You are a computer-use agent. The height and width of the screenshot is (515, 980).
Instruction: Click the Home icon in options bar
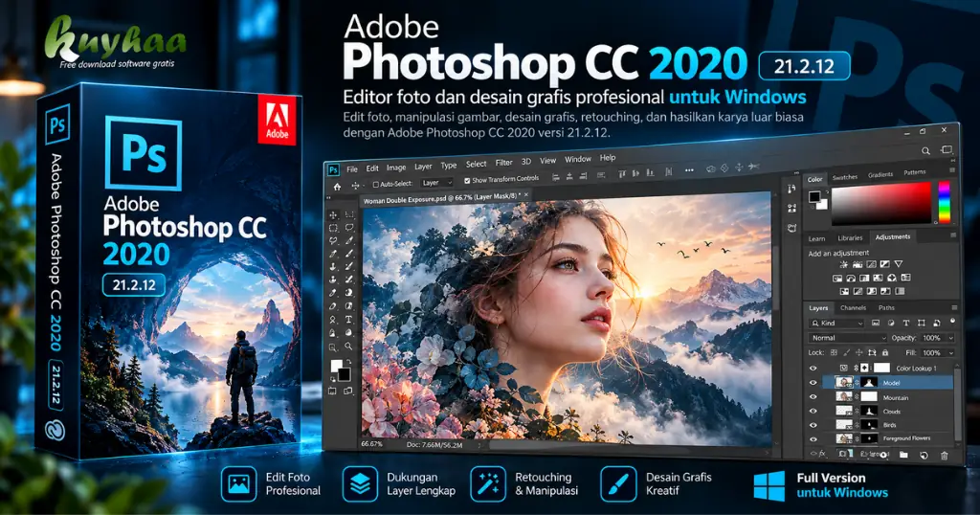coord(338,187)
